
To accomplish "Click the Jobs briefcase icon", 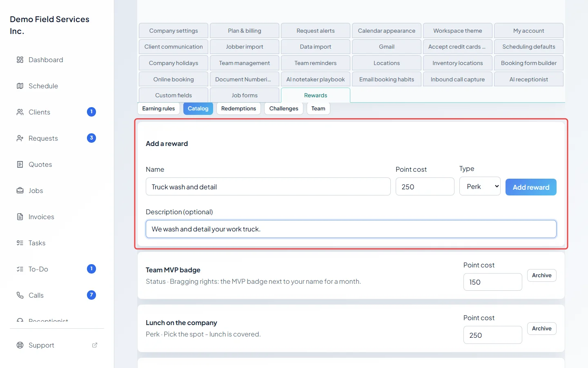I will tap(20, 191).
